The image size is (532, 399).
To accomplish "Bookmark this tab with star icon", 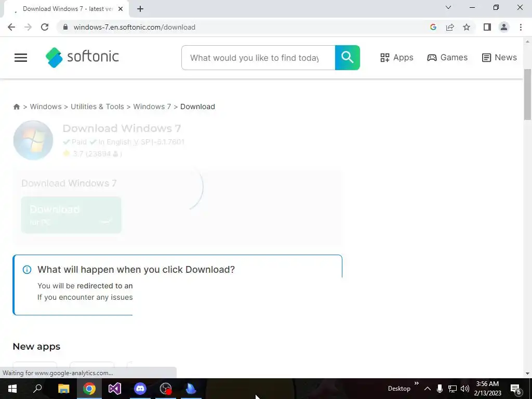I will tap(467, 27).
